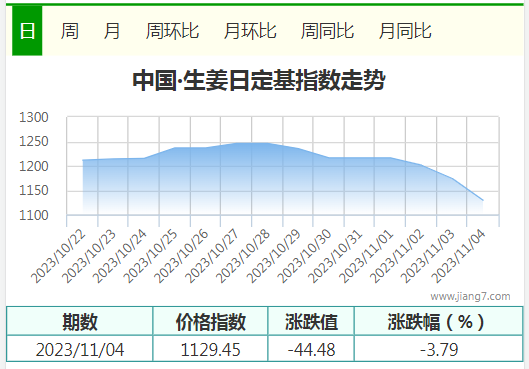Open the 月环比 tab
This screenshot has width=529, height=369.
[250, 31]
